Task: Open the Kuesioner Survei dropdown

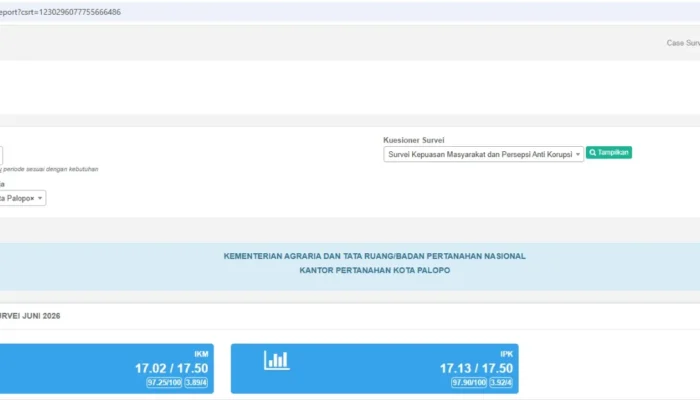Action: (x=483, y=154)
